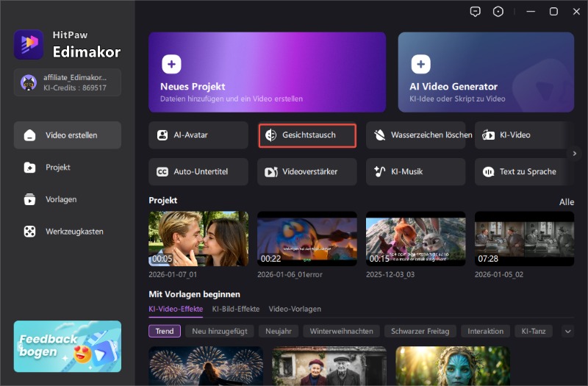Select the Neujahr category chip
Screen dimensions: 588x386
click(x=279, y=332)
